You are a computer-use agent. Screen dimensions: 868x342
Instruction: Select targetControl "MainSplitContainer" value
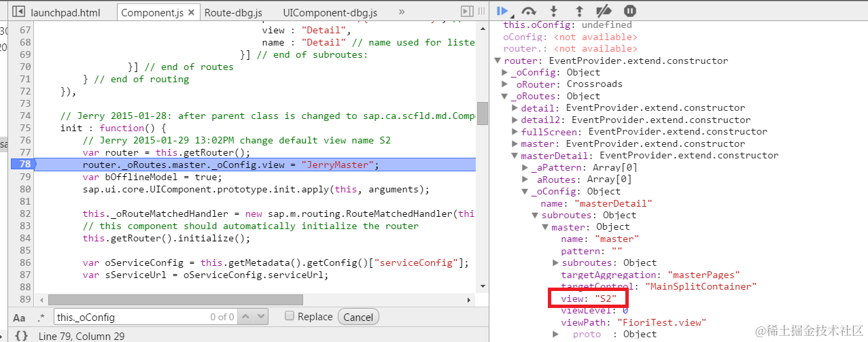tap(700, 286)
